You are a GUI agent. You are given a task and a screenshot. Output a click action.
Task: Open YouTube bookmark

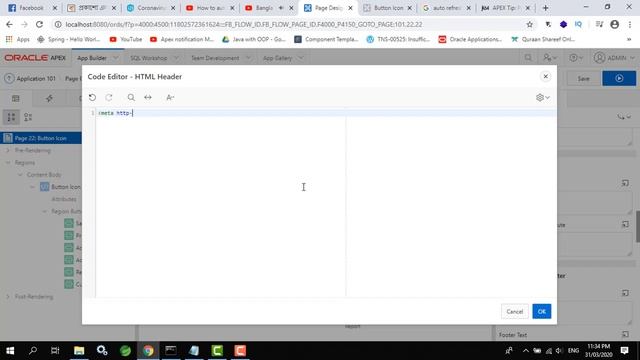[126, 39]
